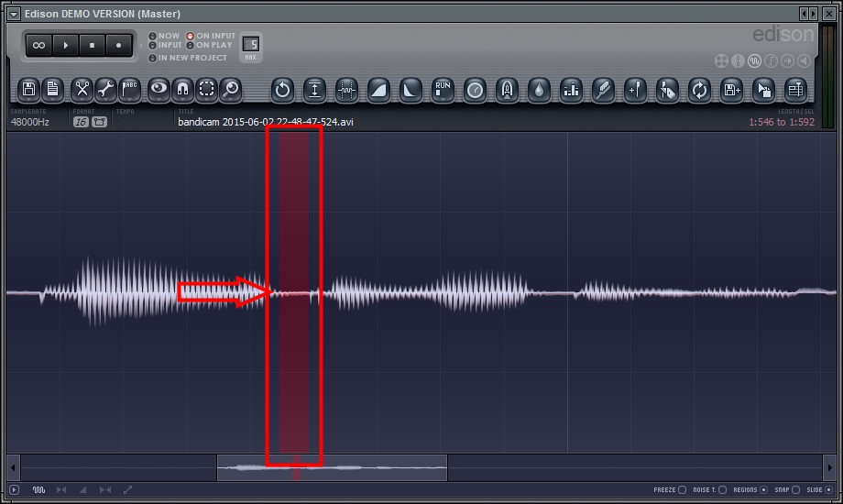Open the Tools wrench menu
This screenshot has height=504, width=843.
(x=106, y=89)
